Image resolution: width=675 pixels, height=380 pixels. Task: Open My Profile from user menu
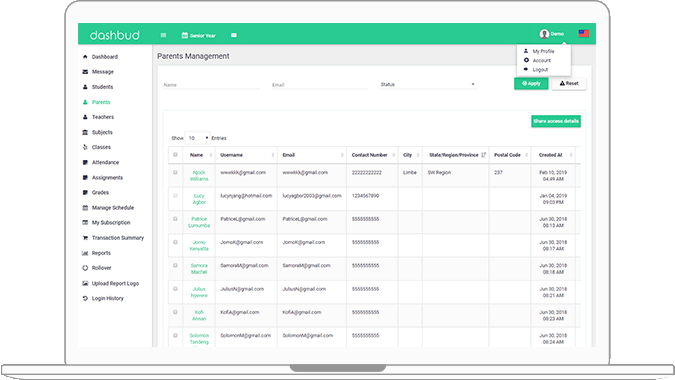[543, 51]
